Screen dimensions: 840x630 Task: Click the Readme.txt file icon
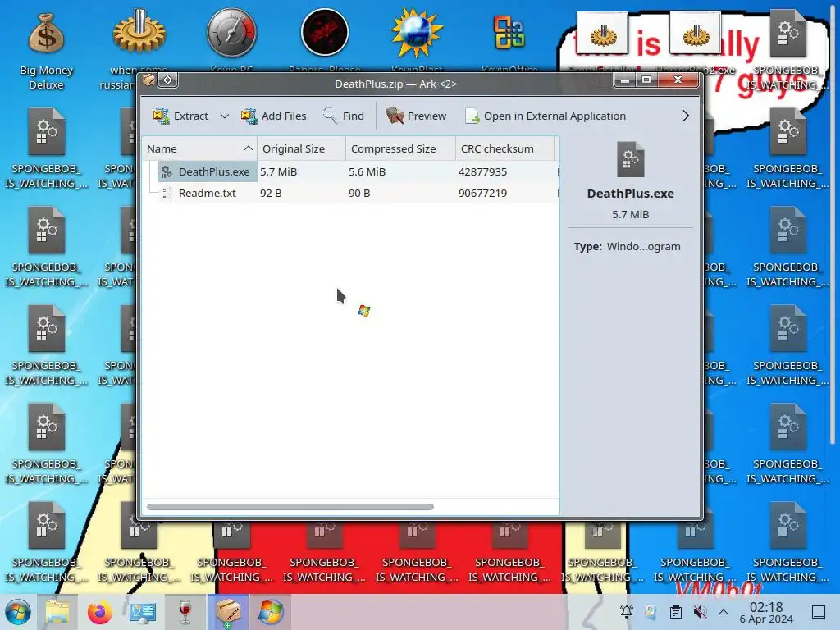pos(167,194)
